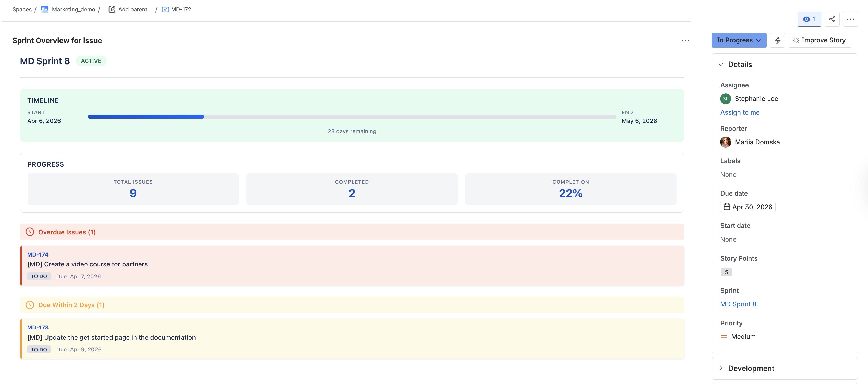Expand the Development section
This screenshot has height=384, width=868.
(x=721, y=368)
